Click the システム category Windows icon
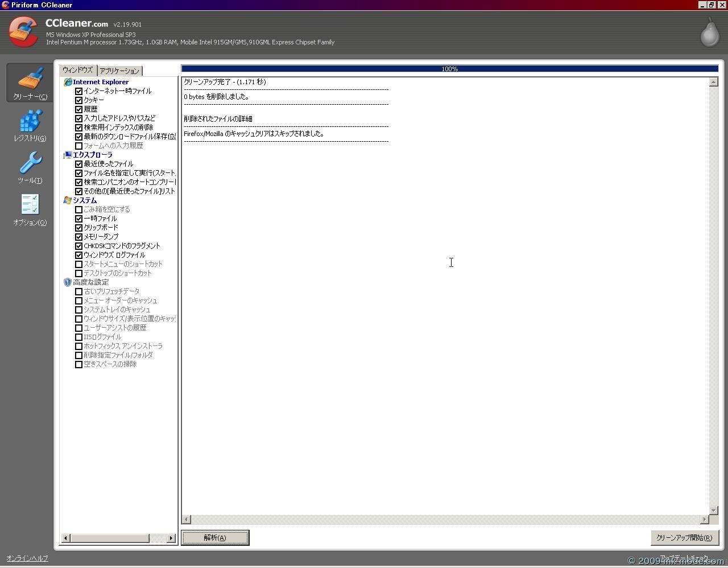Viewport: 728px width, 568px height. coord(68,200)
